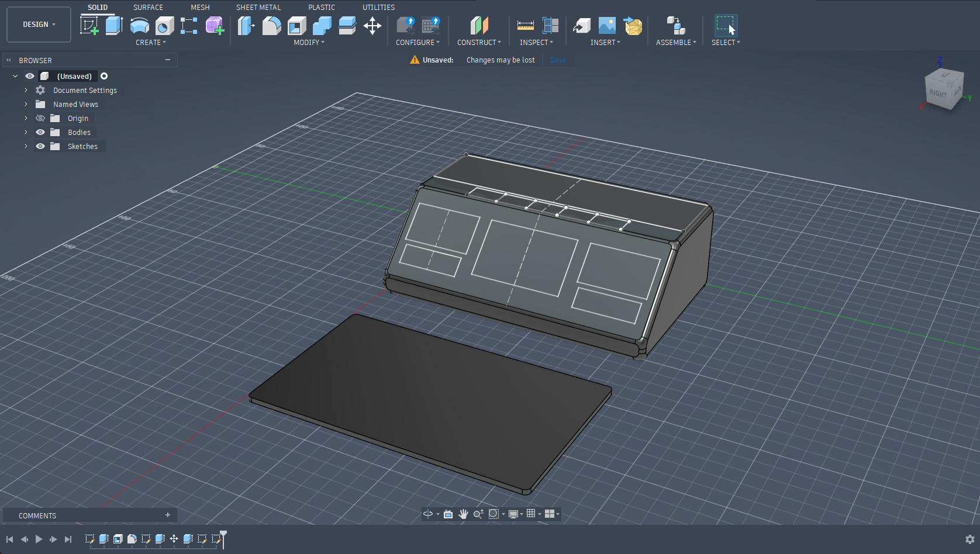Toggle visibility of the Sketches folder
Viewport: 980px width, 554px height.
coord(40,146)
